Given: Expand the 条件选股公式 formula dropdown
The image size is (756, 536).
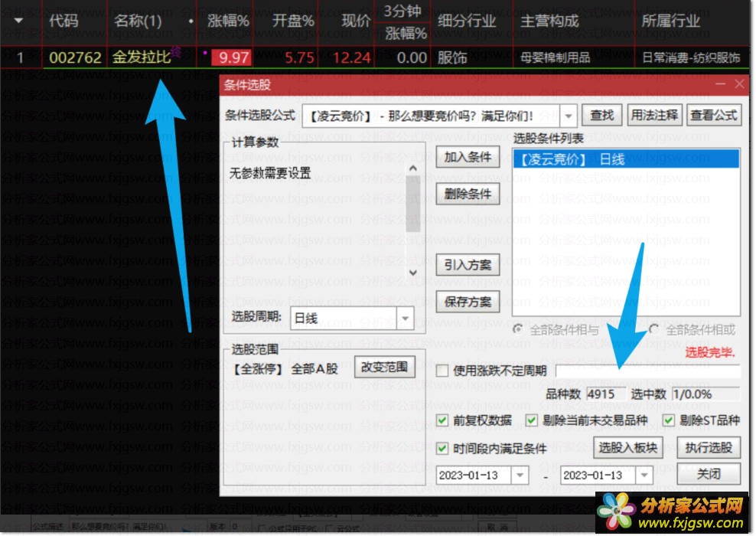Looking at the screenshot, I should coord(569,116).
